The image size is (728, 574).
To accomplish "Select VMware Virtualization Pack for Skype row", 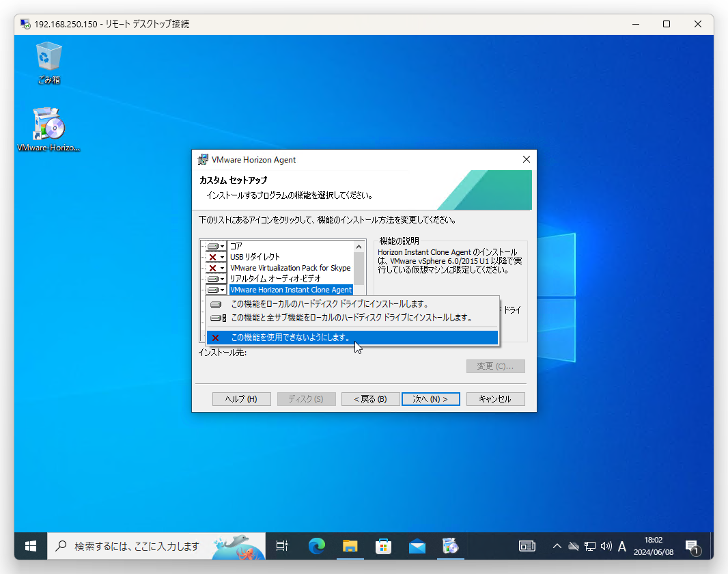I will click(290, 268).
